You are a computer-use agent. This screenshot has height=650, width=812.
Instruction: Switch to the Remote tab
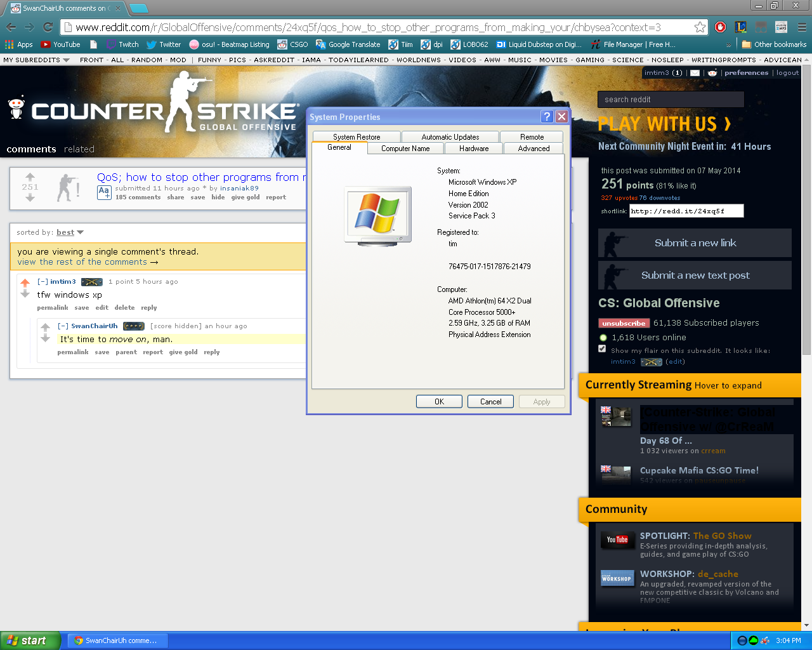pyautogui.click(x=532, y=136)
